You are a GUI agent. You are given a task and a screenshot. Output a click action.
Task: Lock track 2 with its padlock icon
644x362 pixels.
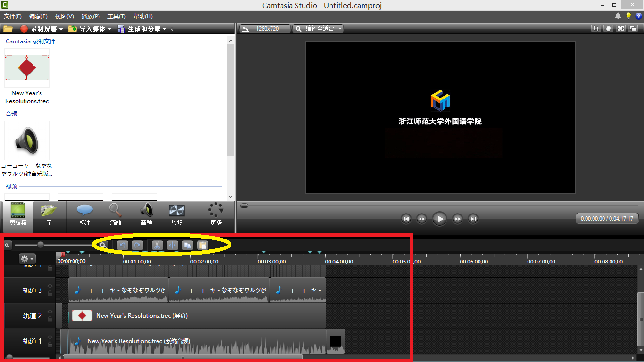[50, 319]
